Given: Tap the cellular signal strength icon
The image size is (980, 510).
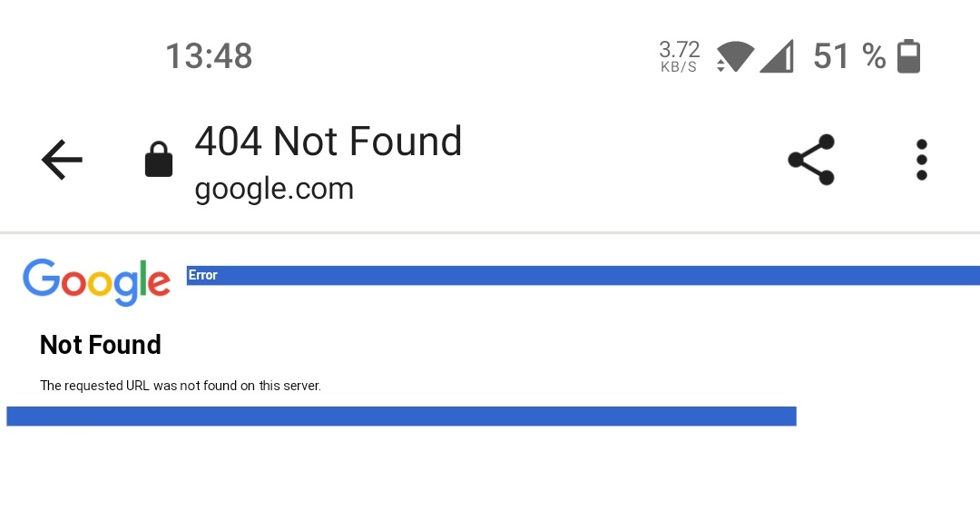Looking at the screenshot, I should [777, 56].
